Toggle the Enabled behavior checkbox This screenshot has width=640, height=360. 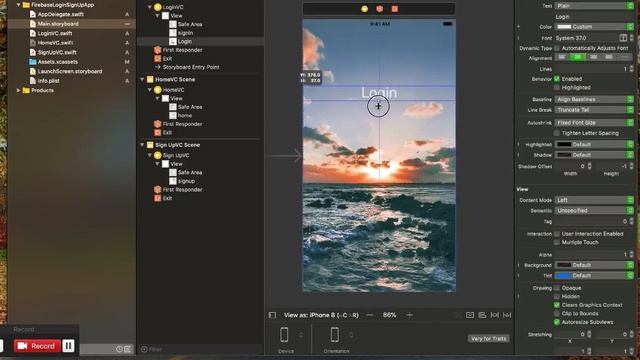coord(557,79)
